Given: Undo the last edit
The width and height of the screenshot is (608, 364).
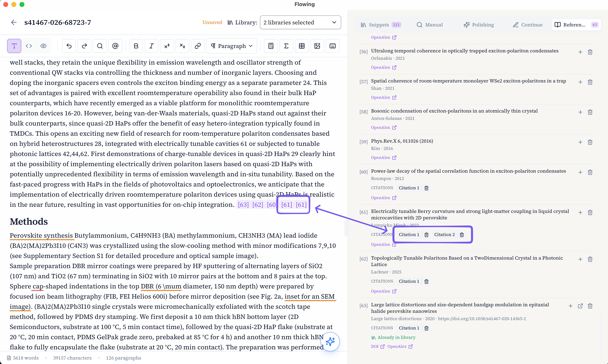Looking at the screenshot, I should 69,46.
